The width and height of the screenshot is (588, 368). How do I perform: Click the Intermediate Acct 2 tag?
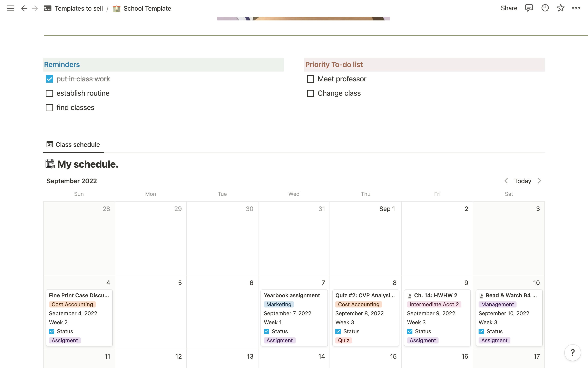click(x=434, y=304)
